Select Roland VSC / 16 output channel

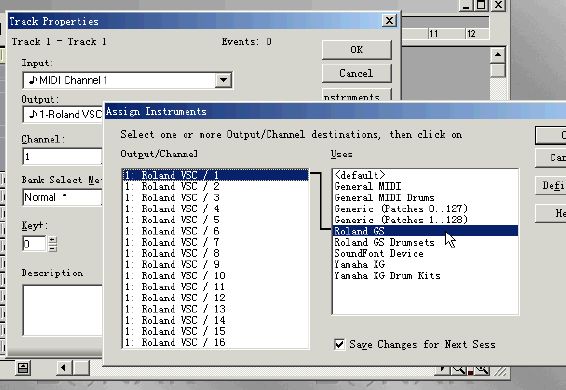click(x=215, y=342)
